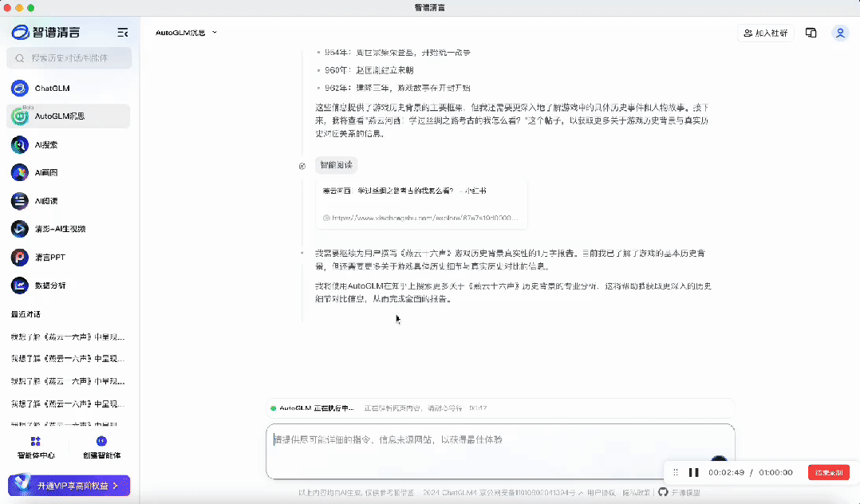The image size is (860, 504).
Task: Open the 开通VIP membership banner
Action: [x=68, y=485]
